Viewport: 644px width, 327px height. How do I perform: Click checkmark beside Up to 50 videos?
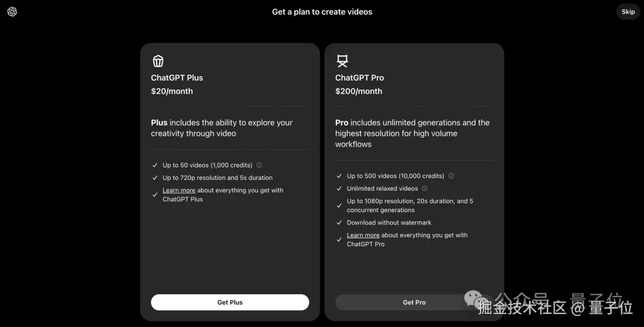155,166
